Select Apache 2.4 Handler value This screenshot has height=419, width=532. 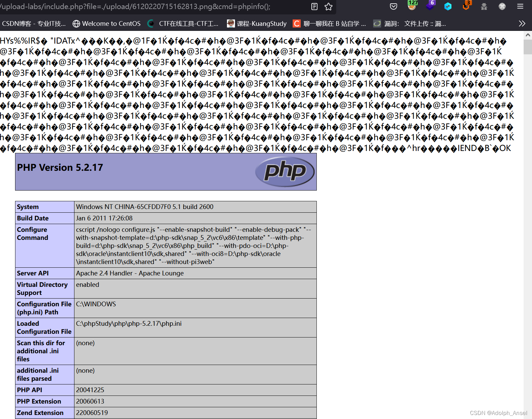click(130, 273)
